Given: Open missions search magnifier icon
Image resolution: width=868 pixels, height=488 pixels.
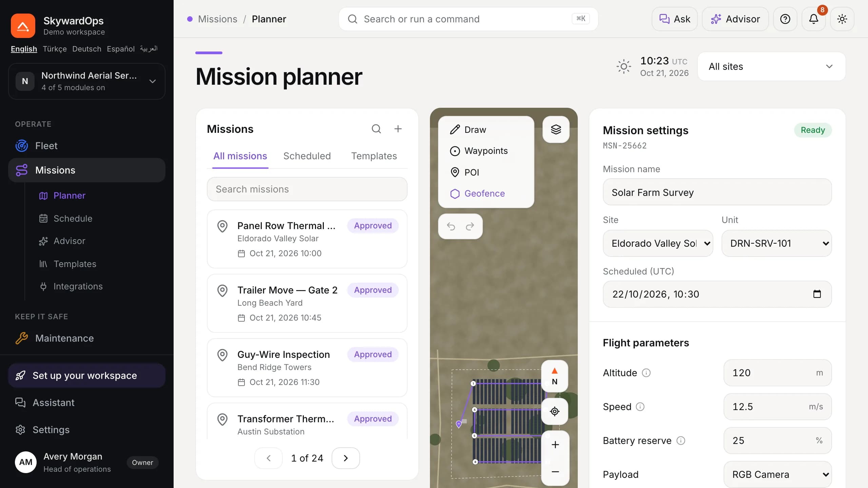Looking at the screenshot, I should coord(376,129).
